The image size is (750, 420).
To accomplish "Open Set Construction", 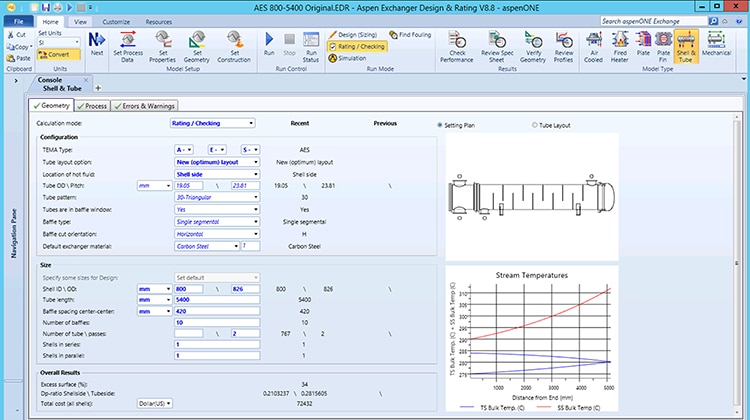I will pos(234,46).
